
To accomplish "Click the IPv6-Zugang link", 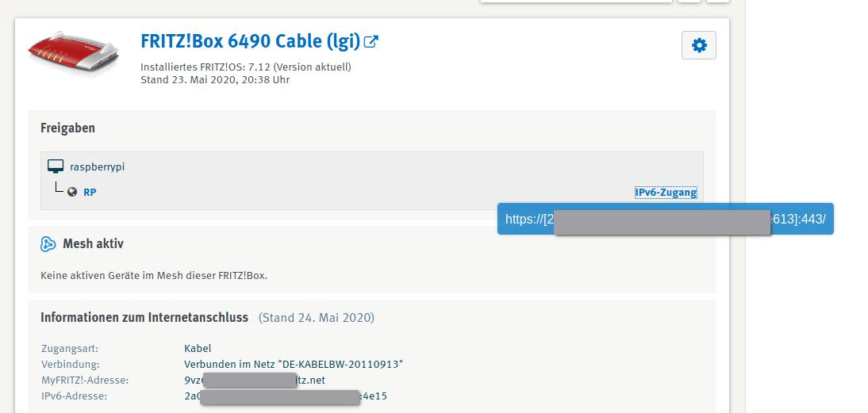I will [x=666, y=192].
